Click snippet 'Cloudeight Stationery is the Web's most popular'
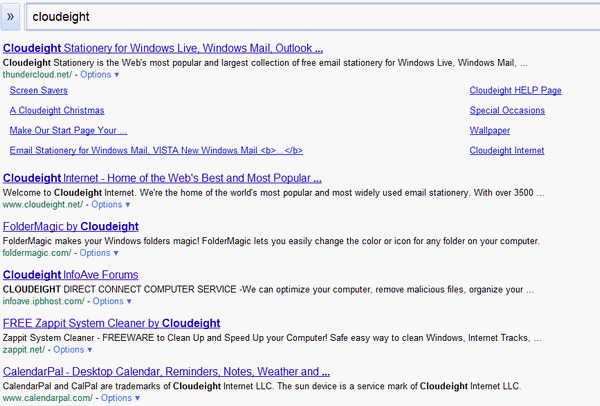600x406 pixels. 265,63
